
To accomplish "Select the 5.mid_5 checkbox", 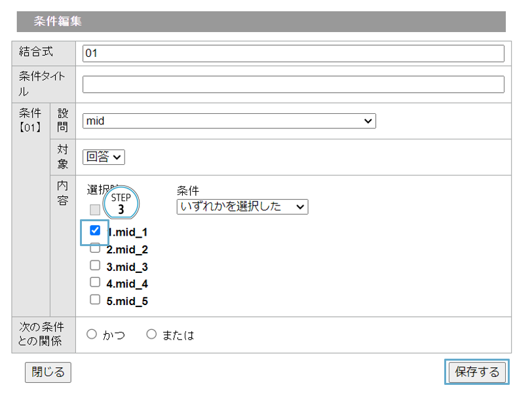I will point(95,300).
